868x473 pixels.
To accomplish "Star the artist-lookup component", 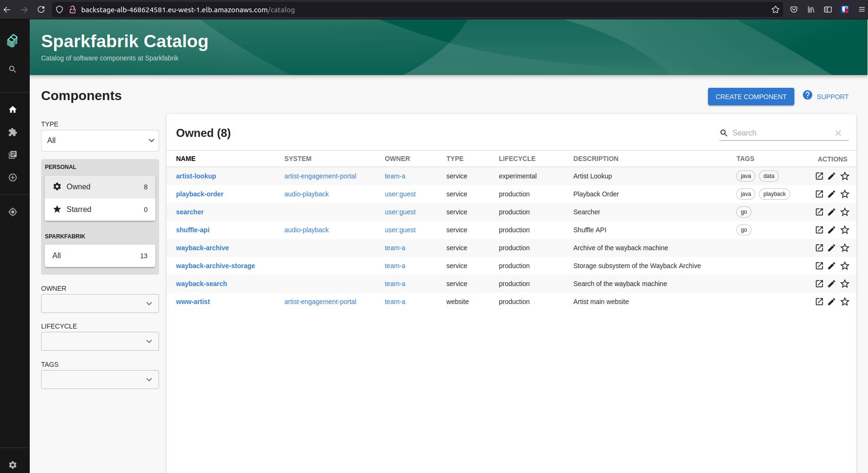I will click(x=845, y=176).
